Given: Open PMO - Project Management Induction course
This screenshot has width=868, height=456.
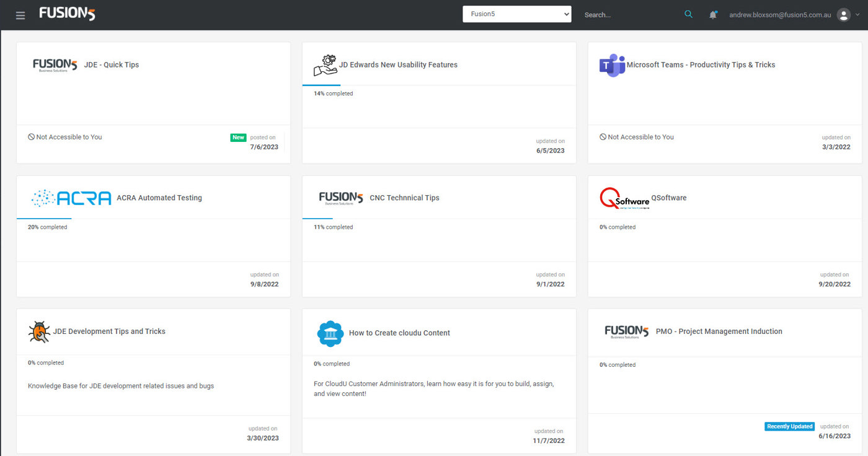Looking at the screenshot, I should [x=719, y=331].
